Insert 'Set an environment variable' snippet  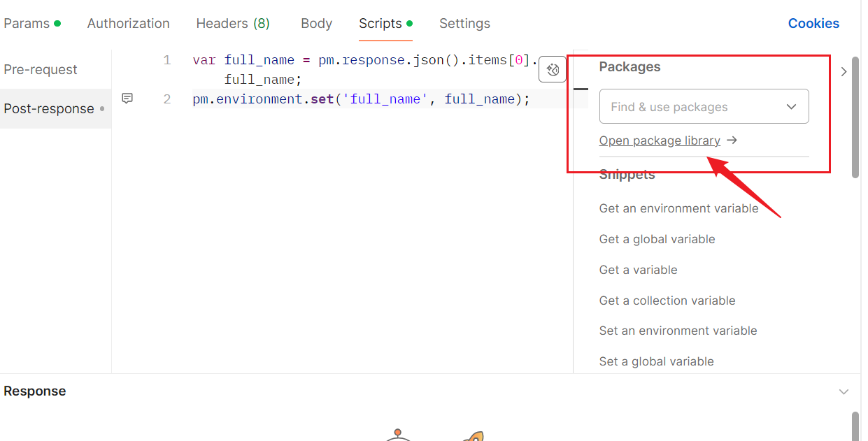678,331
